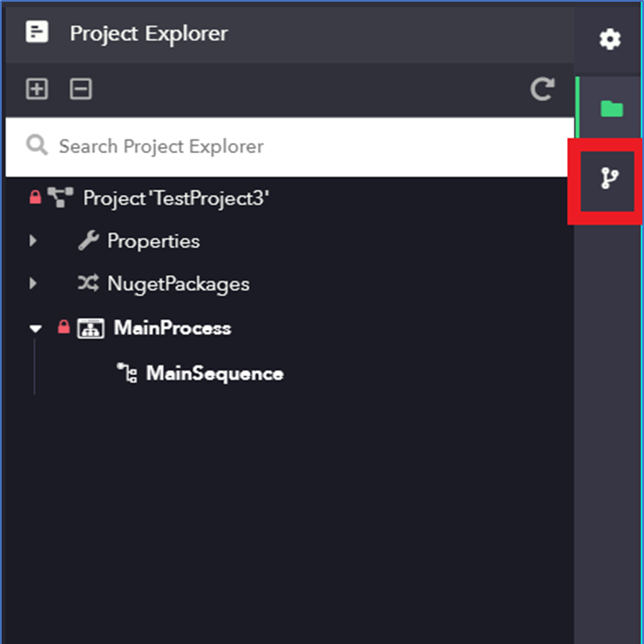
Task: Open the settings gear icon
Action: point(609,38)
